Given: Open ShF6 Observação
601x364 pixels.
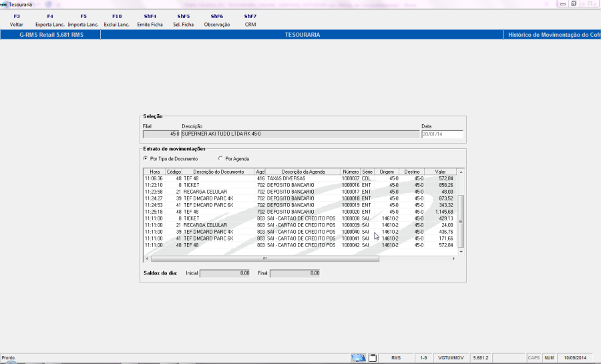Looking at the screenshot, I should 216,20.
